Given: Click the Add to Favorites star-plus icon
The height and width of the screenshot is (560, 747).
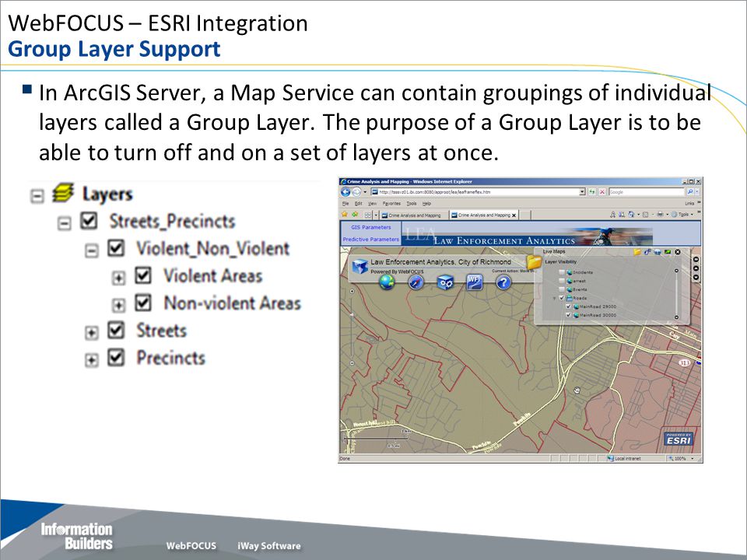Looking at the screenshot, I should (355, 215).
